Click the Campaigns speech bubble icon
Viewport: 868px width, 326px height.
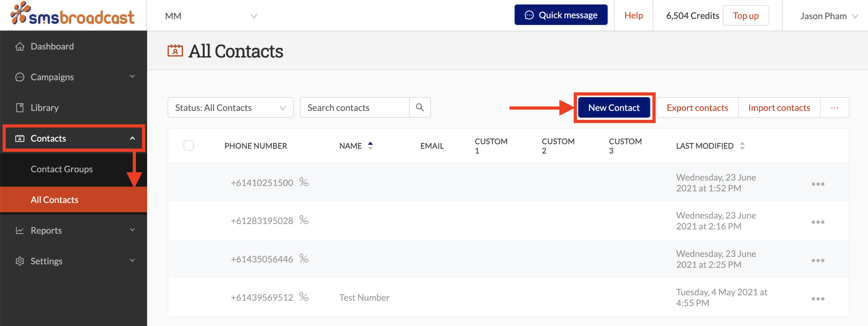pyautogui.click(x=20, y=77)
